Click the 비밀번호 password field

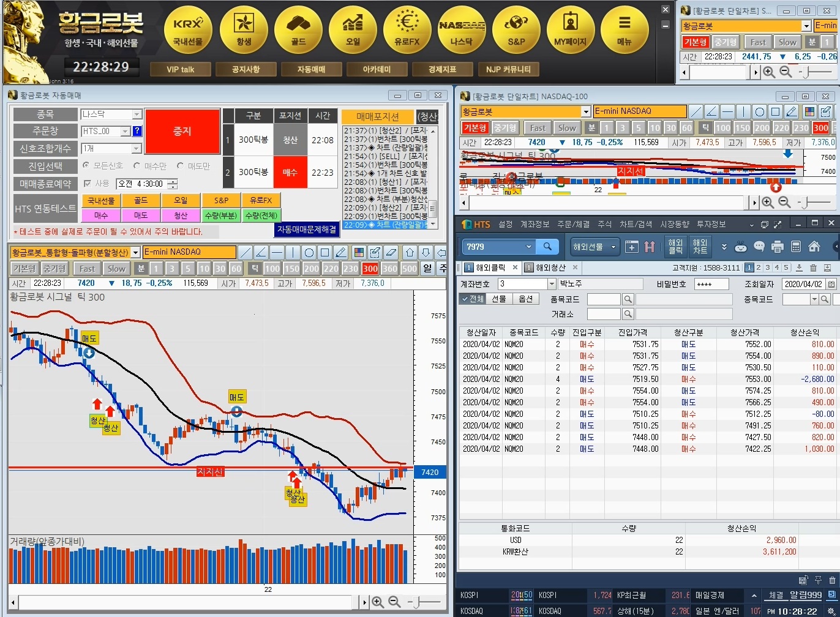(x=711, y=284)
